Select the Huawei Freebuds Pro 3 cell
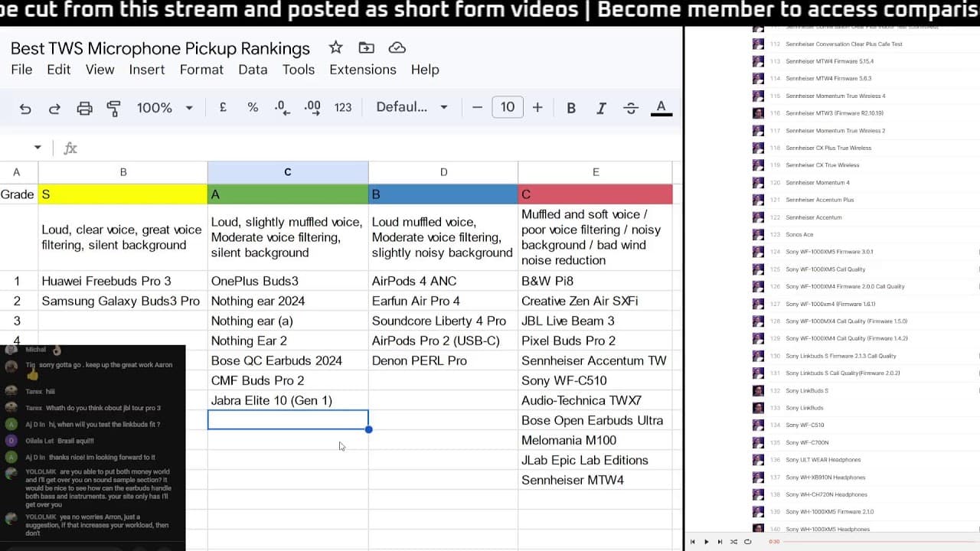 [x=122, y=281]
